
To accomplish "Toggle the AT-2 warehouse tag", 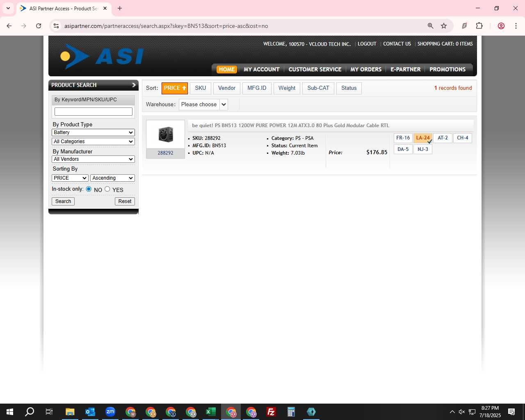I will coord(443,138).
